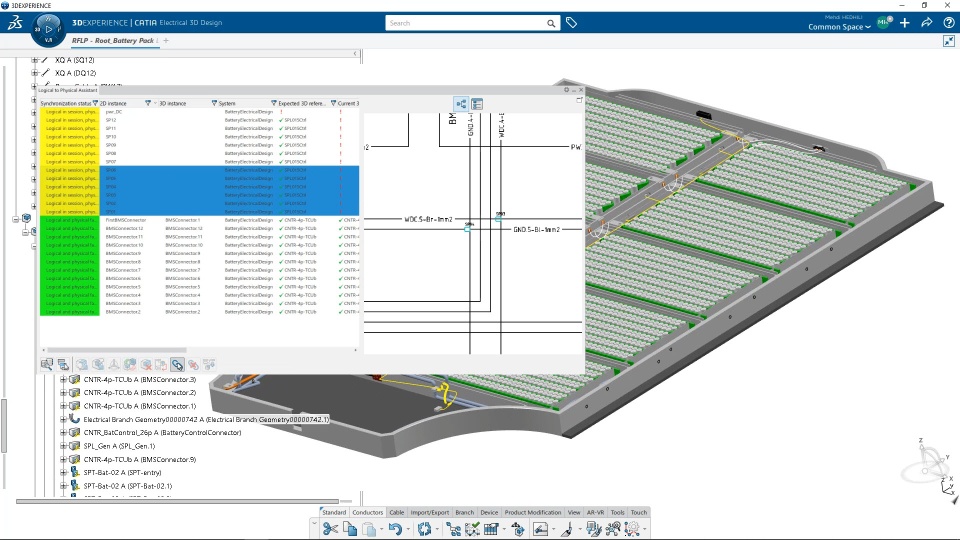Toggle list view button in assistant
Image resolution: width=960 pixels, height=540 pixels.
pyautogui.click(x=477, y=104)
